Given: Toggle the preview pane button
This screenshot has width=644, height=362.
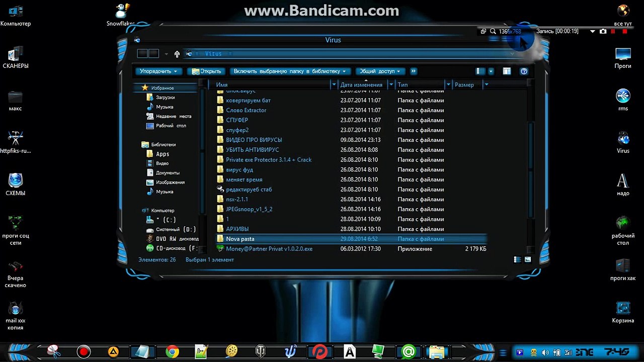Looking at the screenshot, I should [507, 71].
